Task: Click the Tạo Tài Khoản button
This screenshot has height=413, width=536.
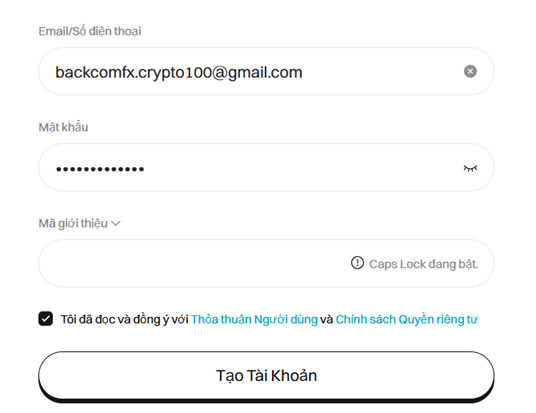Action: 266,376
